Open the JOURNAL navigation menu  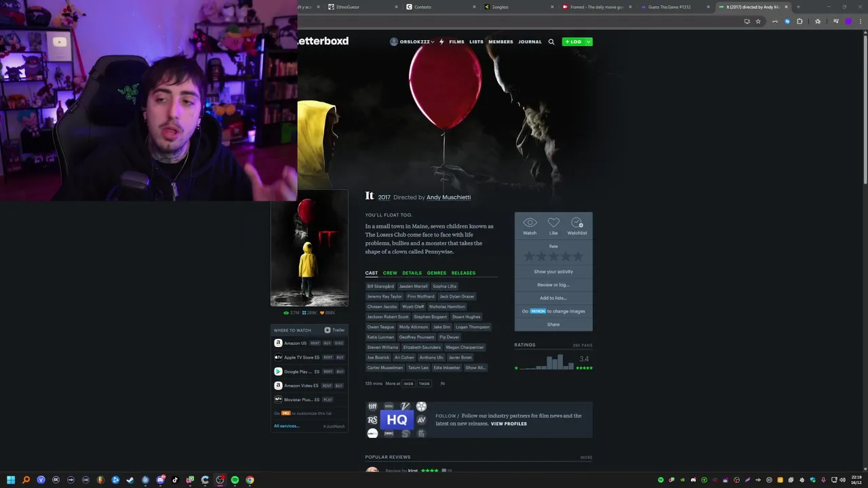point(530,42)
